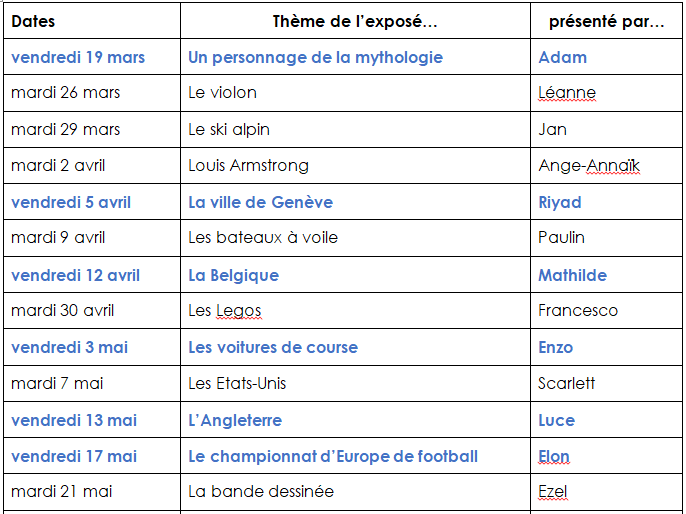This screenshot has width=686, height=514.
Task: Click the "présenté par…" header cell
Action: (x=606, y=21)
